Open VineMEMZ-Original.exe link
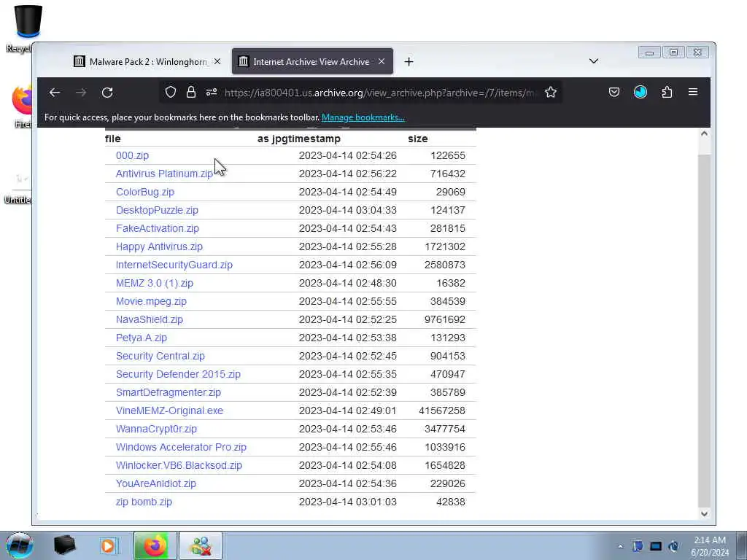 (x=169, y=411)
